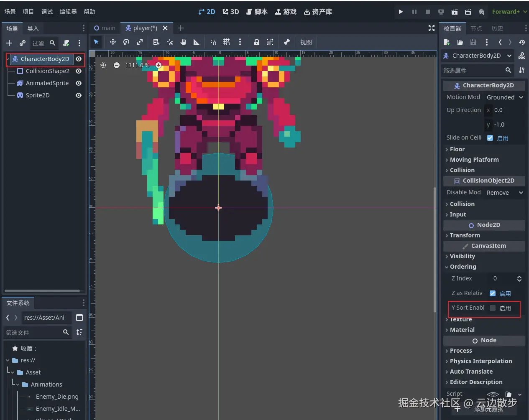The height and width of the screenshot is (420, 529).
Task: Select the Move mode tool in toolbar
Action: click(112, 42)
